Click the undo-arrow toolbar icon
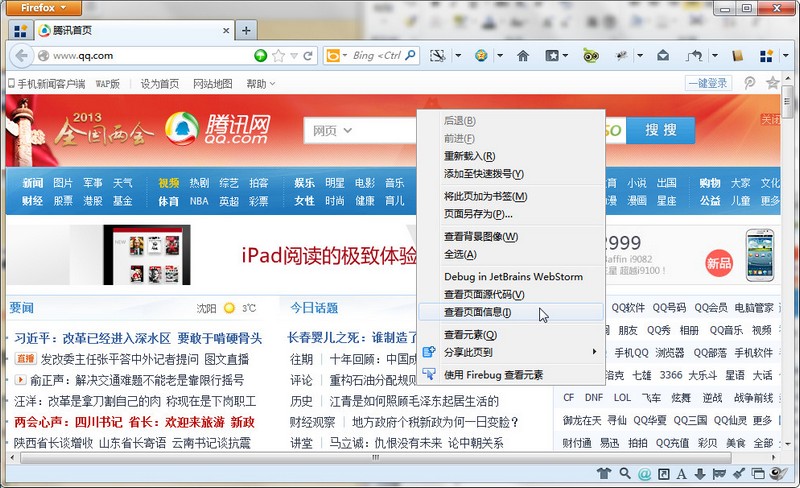800x488 pixels. (694, 56)
